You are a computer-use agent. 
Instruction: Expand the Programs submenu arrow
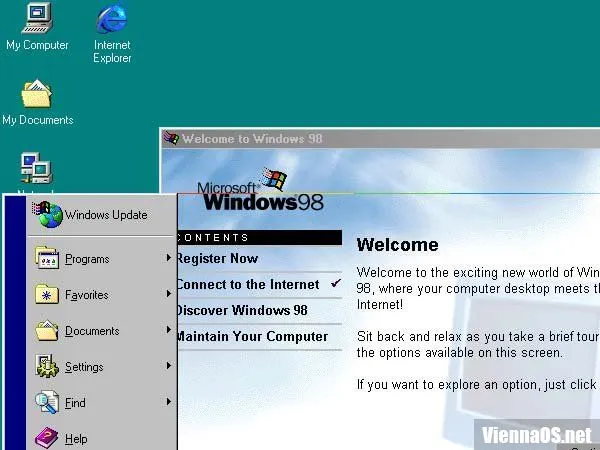[168, 258]
